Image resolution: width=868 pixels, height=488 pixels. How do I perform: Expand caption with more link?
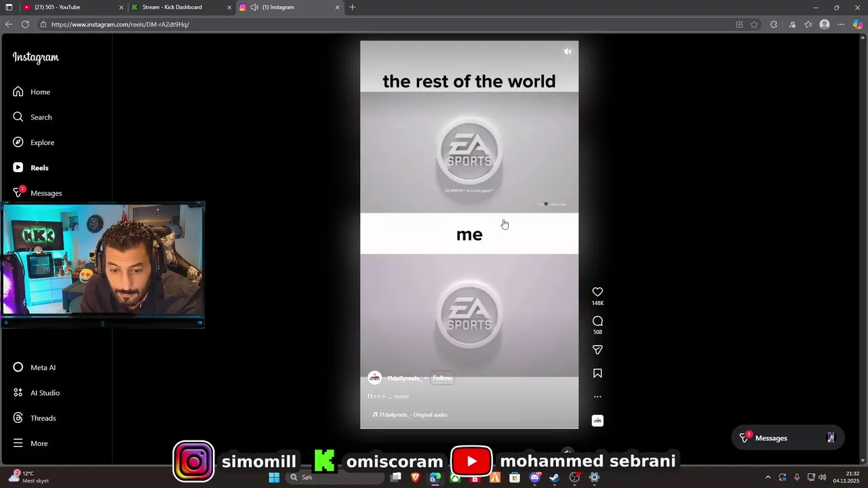(401, 396)
